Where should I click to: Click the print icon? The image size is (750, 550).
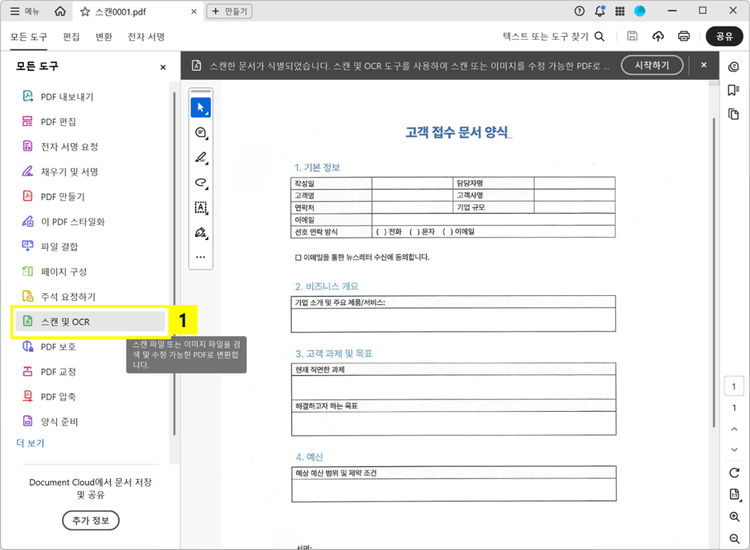click(x=684, y=36)
